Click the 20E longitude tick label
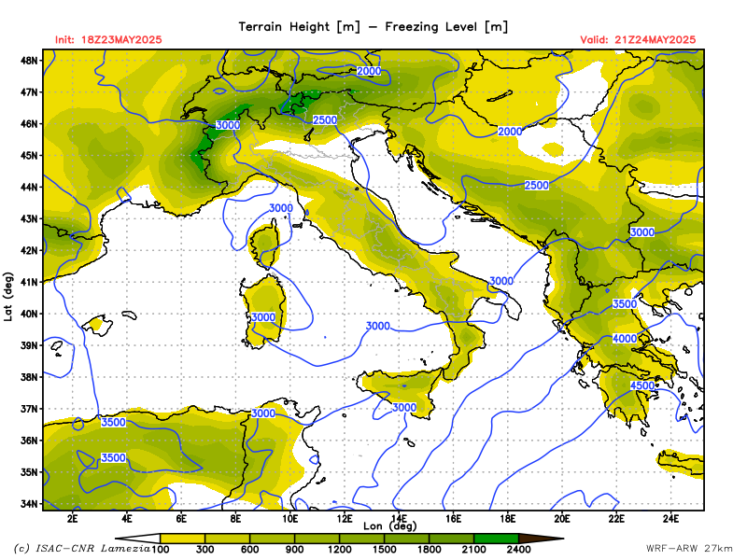This screenshot has width=747, height=560. pos(562,519)
